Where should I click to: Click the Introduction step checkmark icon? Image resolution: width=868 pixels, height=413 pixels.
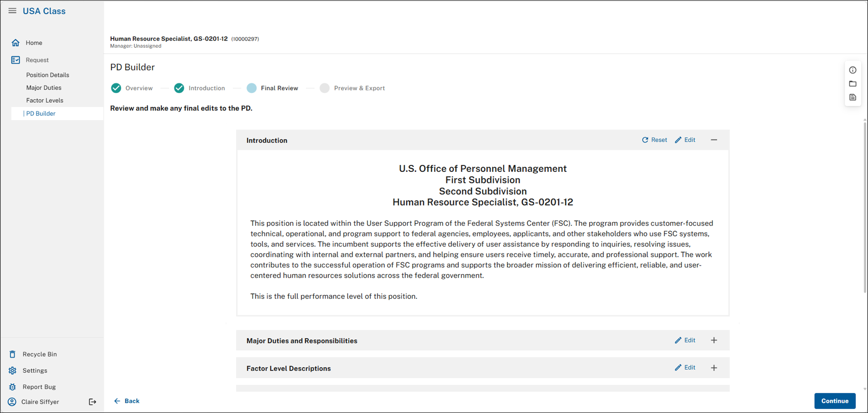179,88
